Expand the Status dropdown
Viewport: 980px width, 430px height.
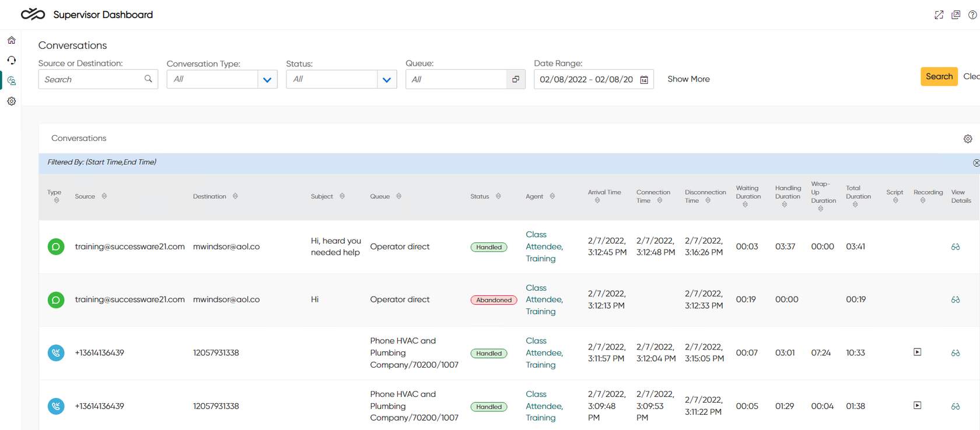point(387,80)
